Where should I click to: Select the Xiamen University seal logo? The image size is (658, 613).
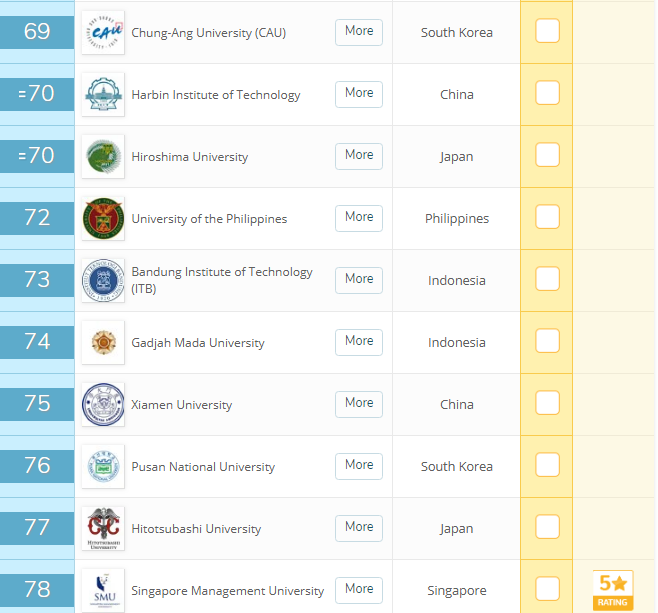coord(103,404)
